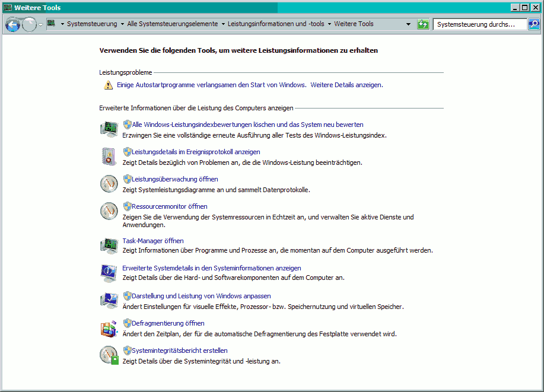Click shield icon beside Defragmentierung öffnen
The height and width of the screenshot is (392, 544).
click(x=127, y=323)
